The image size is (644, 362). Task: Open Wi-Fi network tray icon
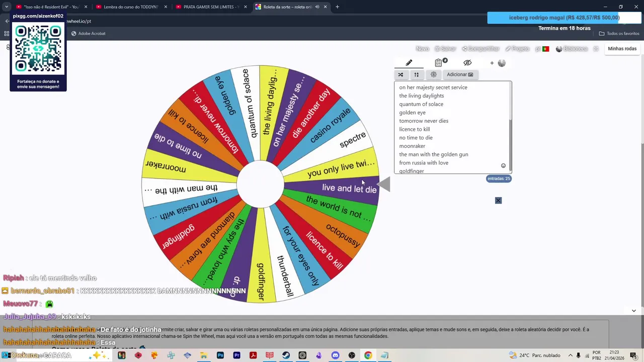click(x=587, y=355)
